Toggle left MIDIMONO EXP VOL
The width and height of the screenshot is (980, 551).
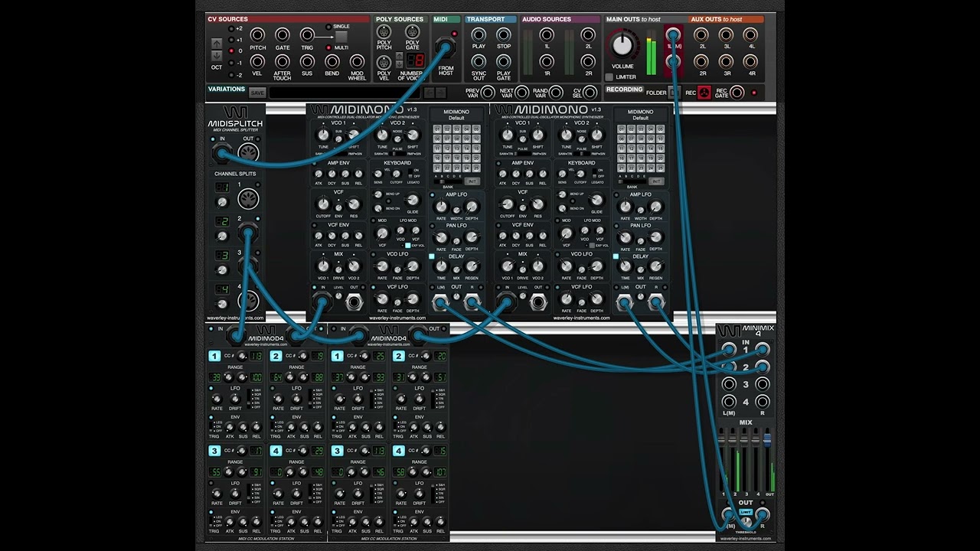407,246
